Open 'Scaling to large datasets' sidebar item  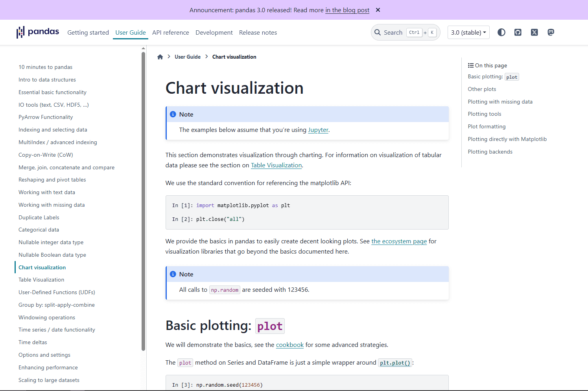49,380
